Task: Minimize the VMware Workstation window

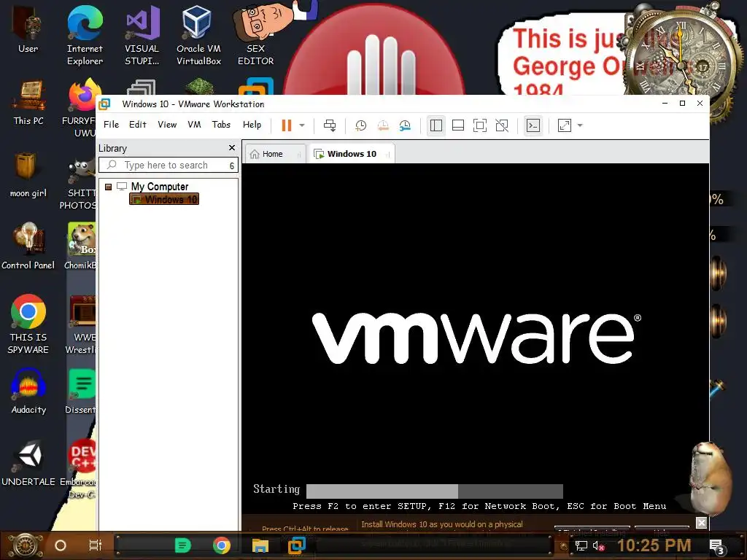Action: (665, 104)
